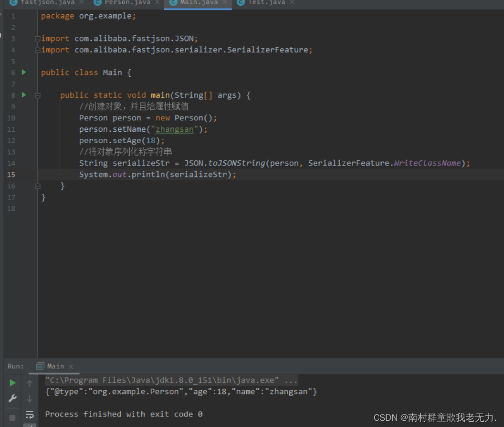
Task: Click person.setAge(18) statement
Action: (122, 141)
